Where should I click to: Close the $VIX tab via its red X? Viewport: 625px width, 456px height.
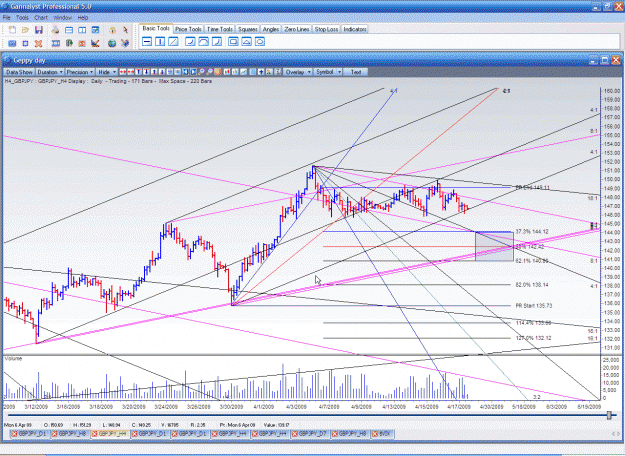tap(375, 434)
